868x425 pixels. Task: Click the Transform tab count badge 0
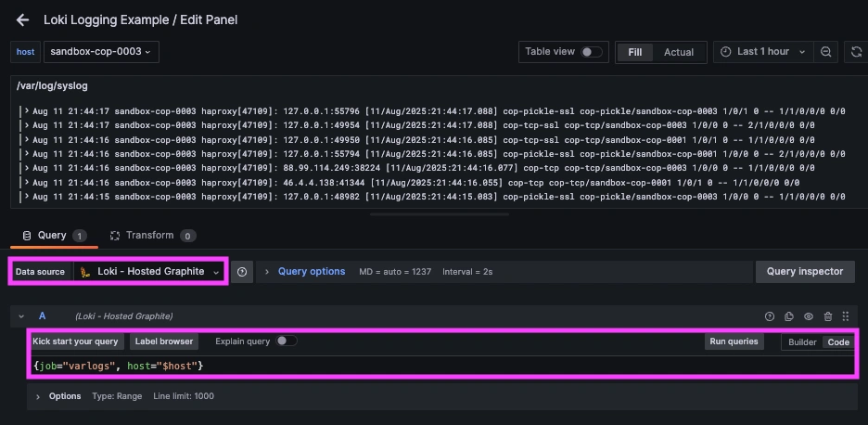pos(187,236)
